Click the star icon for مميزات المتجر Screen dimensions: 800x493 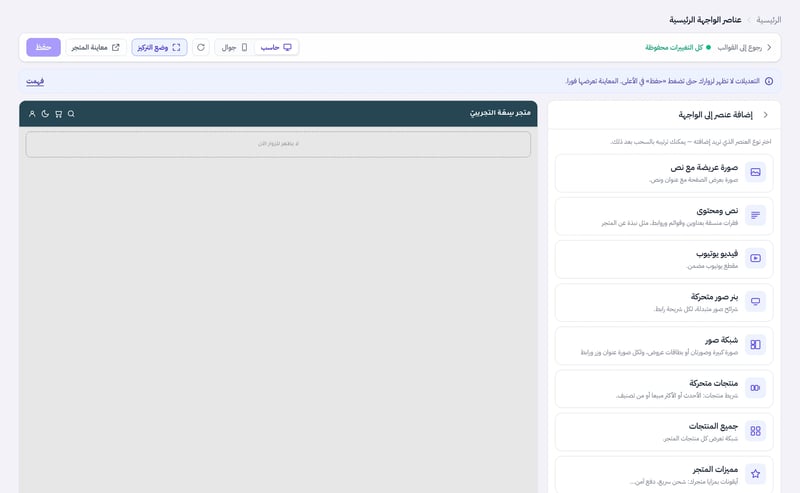click(x=756, y=474)
